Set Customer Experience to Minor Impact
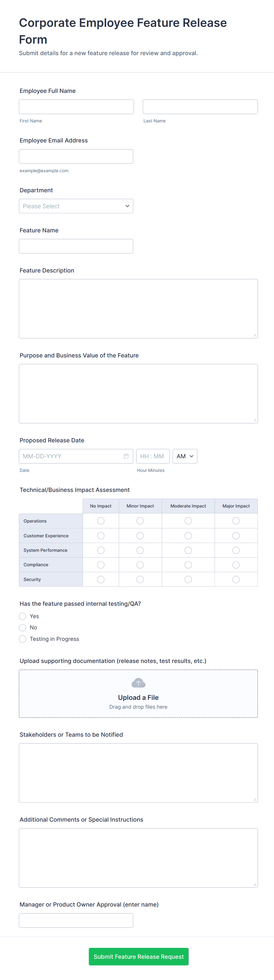Viewport: 274px width, 980px height. [x=140, y=536]
